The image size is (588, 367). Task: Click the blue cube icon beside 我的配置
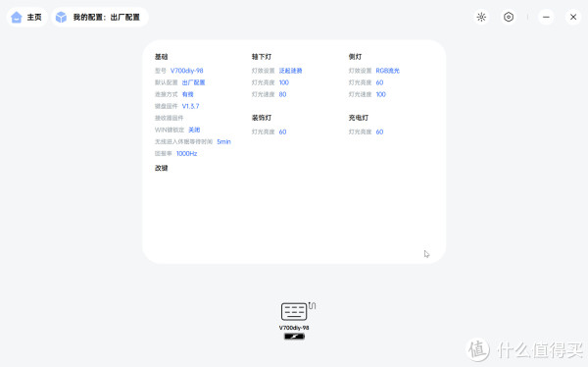(x=61, y=18)
